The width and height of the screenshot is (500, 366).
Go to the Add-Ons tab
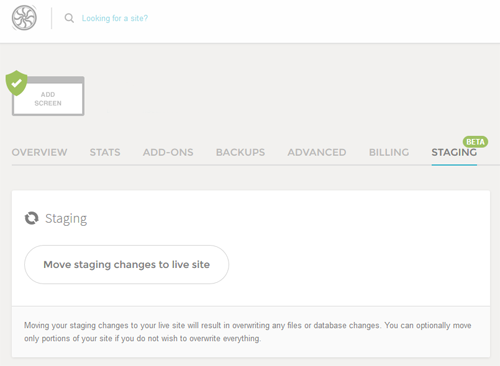tap(168, 152)
